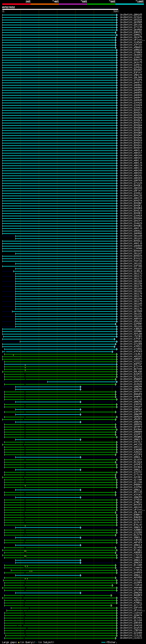Click the =50char. scale legend

click(109, 642)
